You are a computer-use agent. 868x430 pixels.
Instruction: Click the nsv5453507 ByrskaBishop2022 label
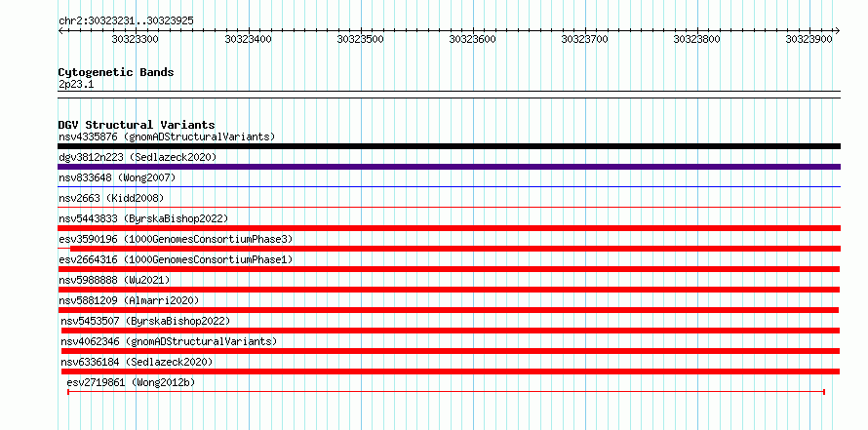(x=145, y=321)
